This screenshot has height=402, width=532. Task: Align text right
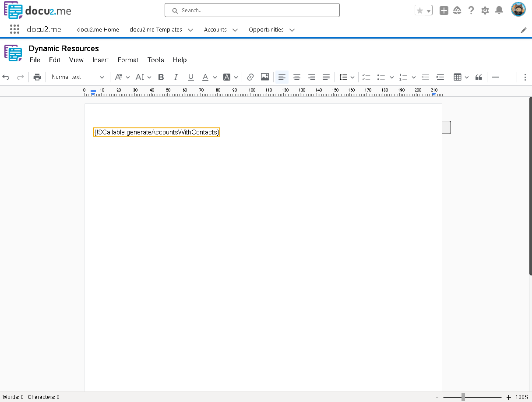click(312, 77)
